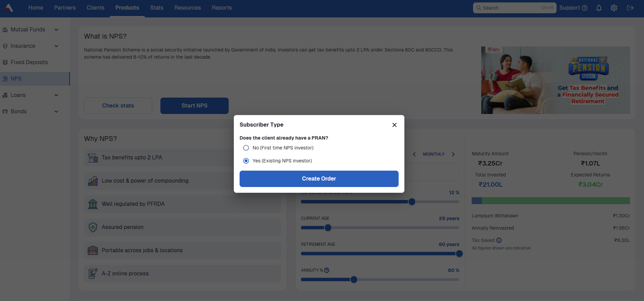Open the notifications bell
The image size is (644, 301).
point(599,8)
